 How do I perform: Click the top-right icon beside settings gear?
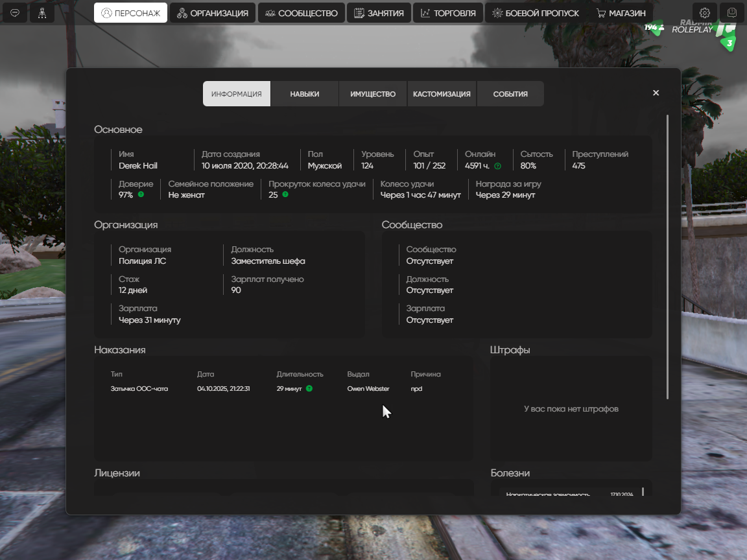(x=732, y=13)
